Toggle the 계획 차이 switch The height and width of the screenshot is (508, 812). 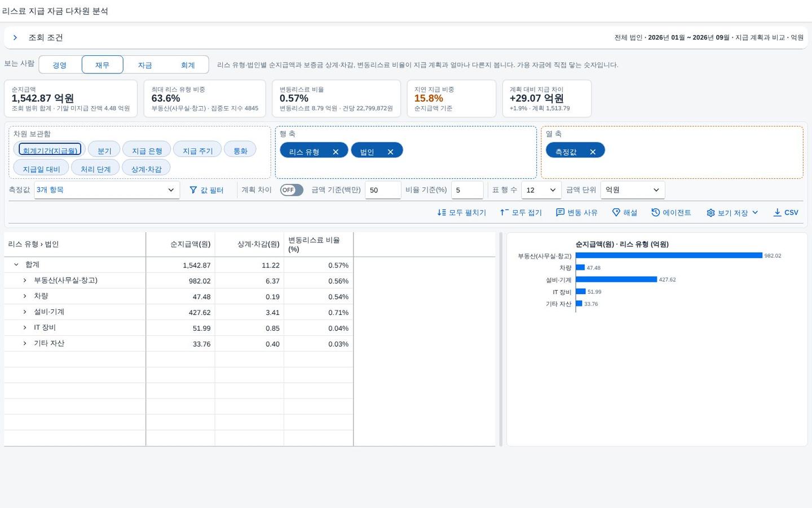pyautogui.click(x=292, y=190)
